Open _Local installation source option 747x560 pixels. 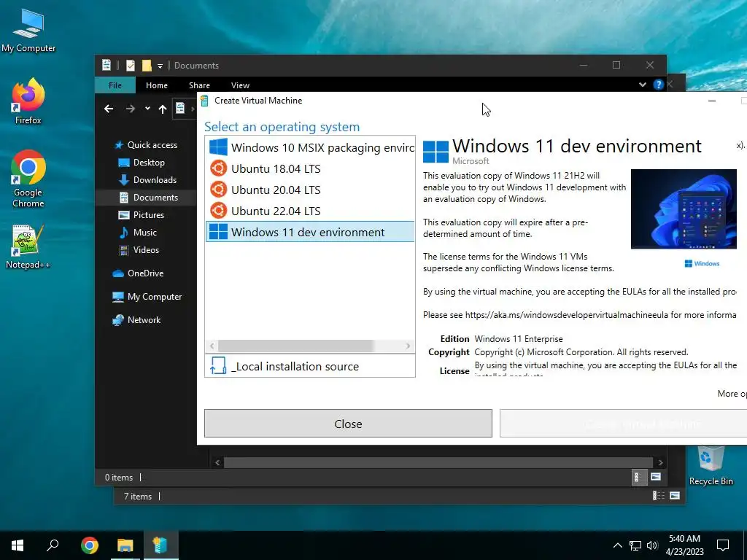pos(310,366)
